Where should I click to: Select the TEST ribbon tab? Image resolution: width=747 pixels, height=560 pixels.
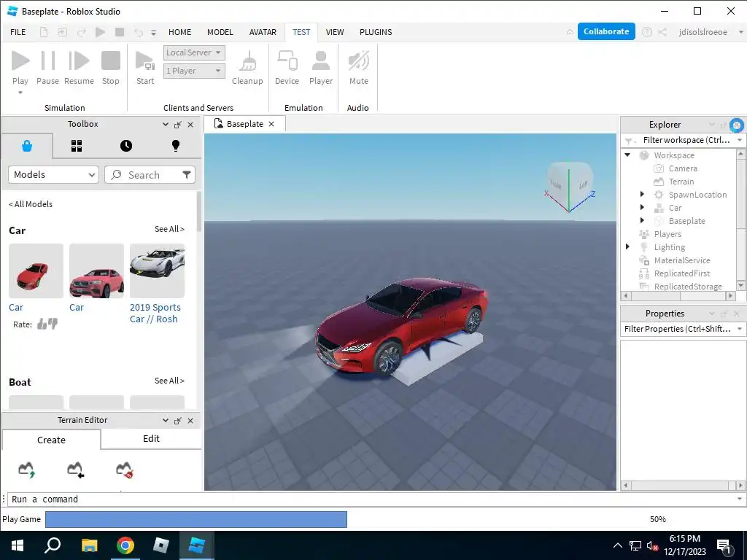pos(301,32)
